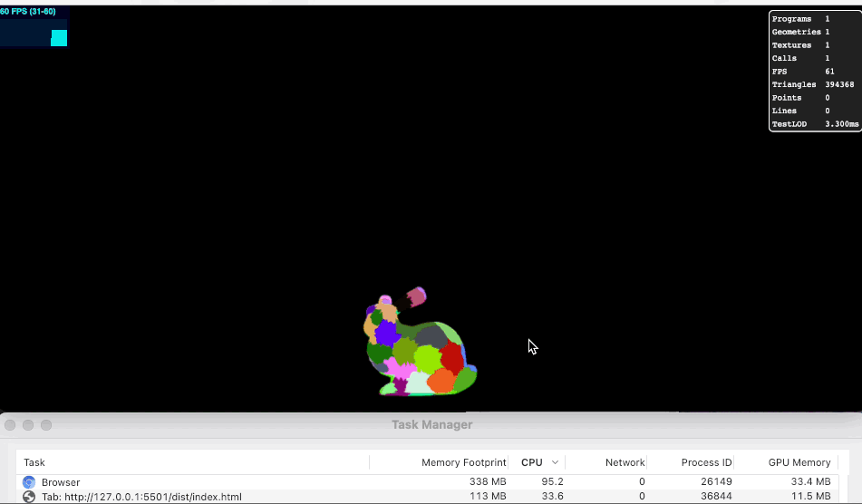Click the TestLOD 3.300ms entry
Screen dimensions: 862x504
[x=815, y=124]
